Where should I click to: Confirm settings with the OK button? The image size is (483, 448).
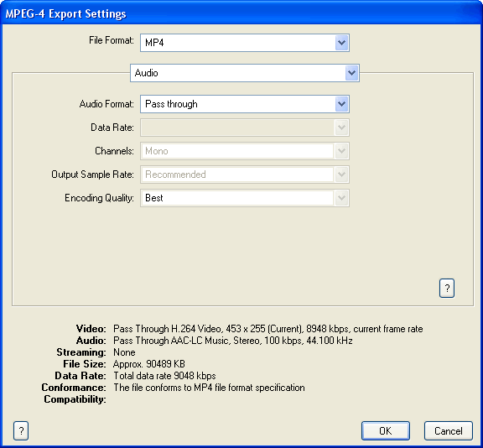click(386, 430)
